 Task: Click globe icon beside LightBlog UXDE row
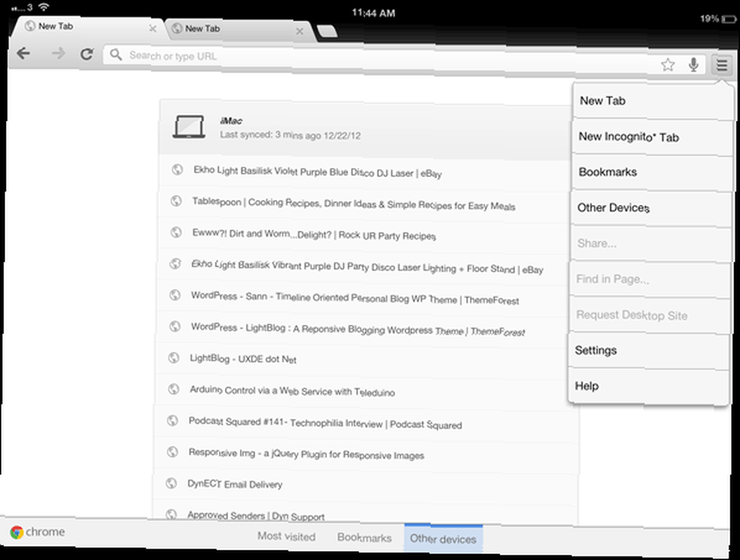click(174, 357)
